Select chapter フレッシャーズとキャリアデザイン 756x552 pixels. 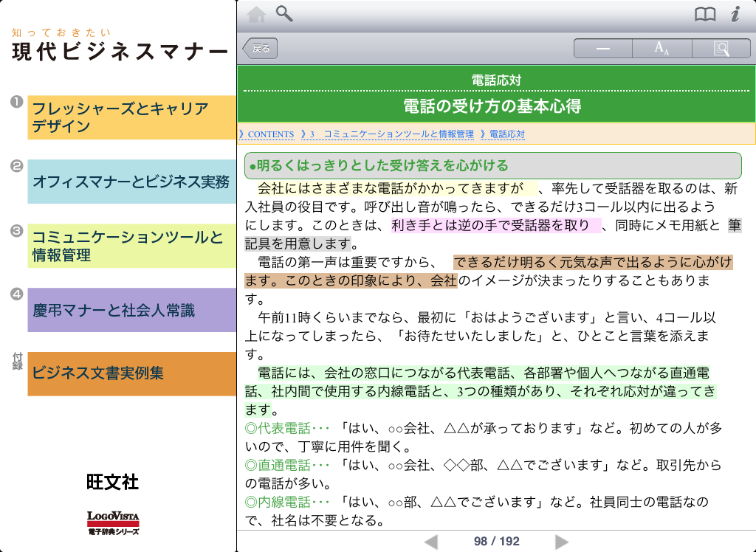point(131,117)
